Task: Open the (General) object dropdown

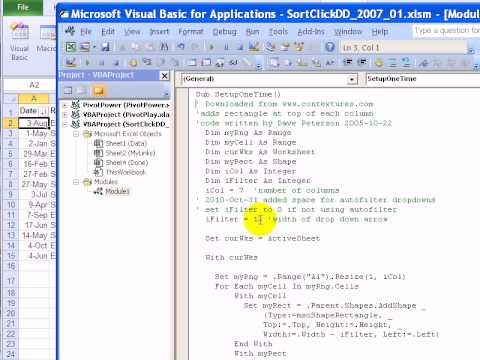Action: pyautogui.click(x=351, y=79)
